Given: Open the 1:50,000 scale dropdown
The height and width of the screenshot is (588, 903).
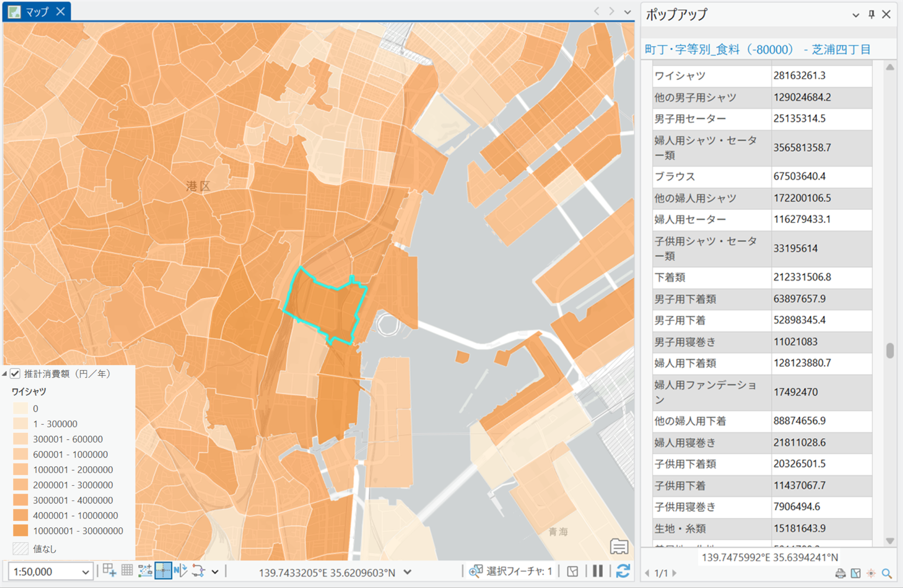Looking at the screenshot, I should [85, 572].
